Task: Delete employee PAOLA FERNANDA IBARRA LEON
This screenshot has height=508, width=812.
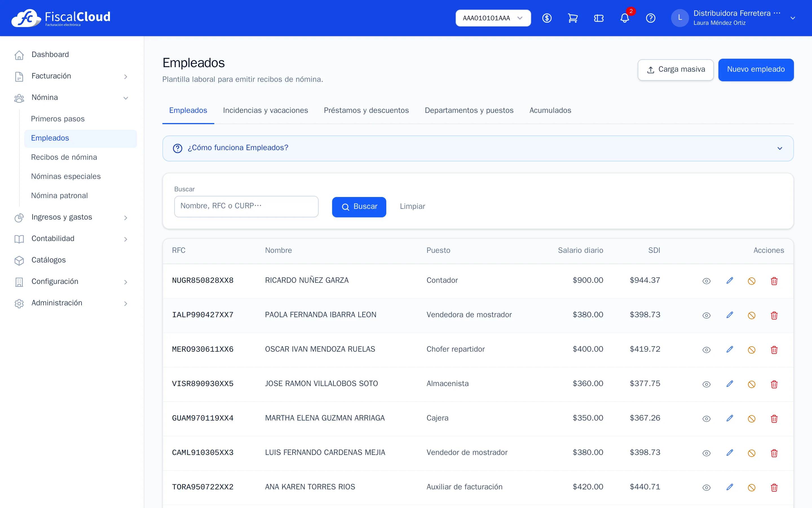Action: tap(774, 315)
